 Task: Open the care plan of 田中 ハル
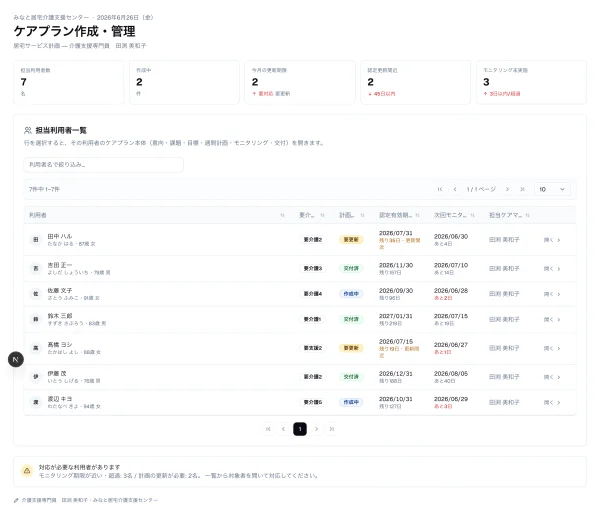pos(552,240)
